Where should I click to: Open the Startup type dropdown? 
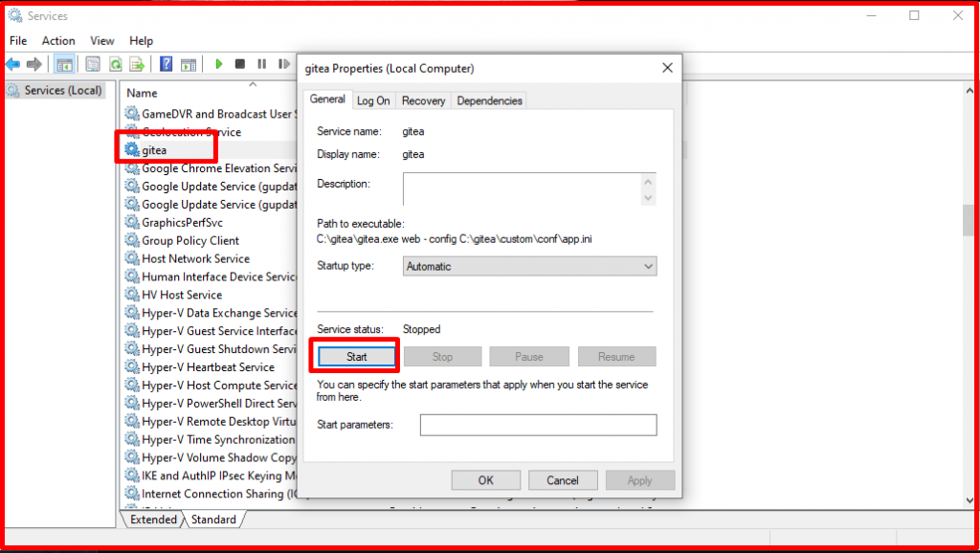(529, 266)
